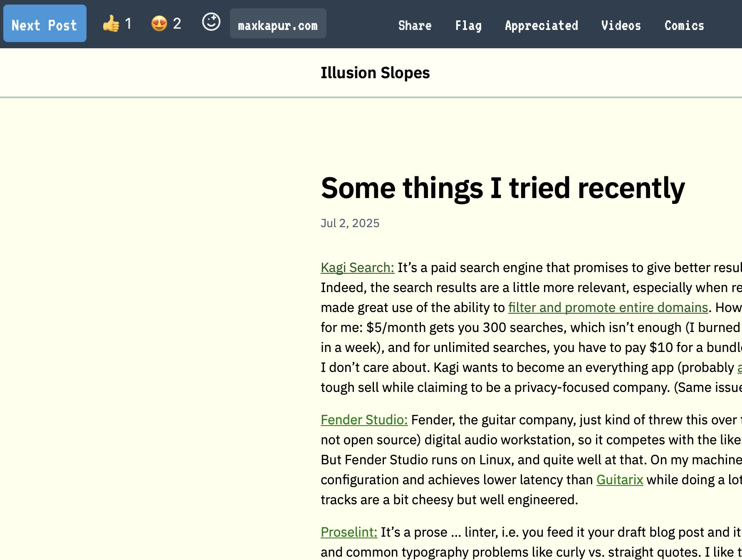Click the thumbs up reaction count 1

point(128,24)
